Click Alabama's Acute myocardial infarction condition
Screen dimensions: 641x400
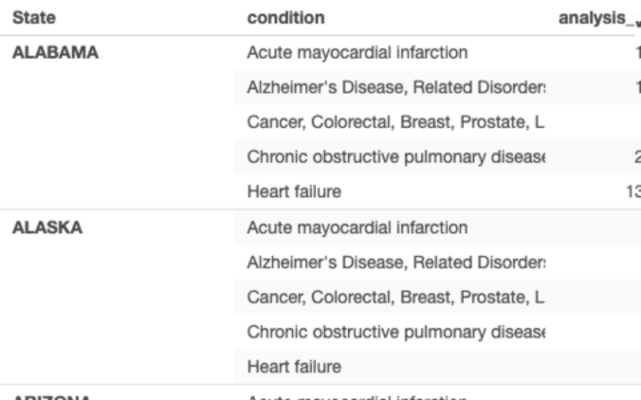(x=357, y=53)
